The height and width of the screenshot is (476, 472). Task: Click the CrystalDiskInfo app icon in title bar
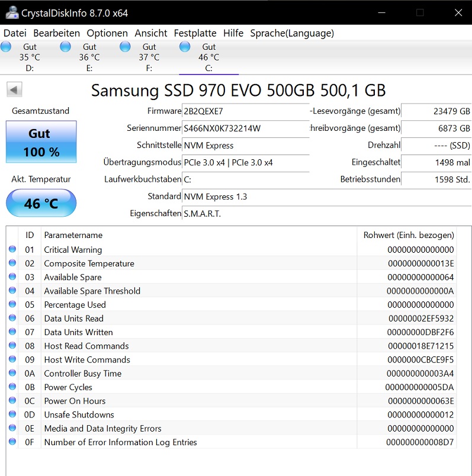point(12,12)
